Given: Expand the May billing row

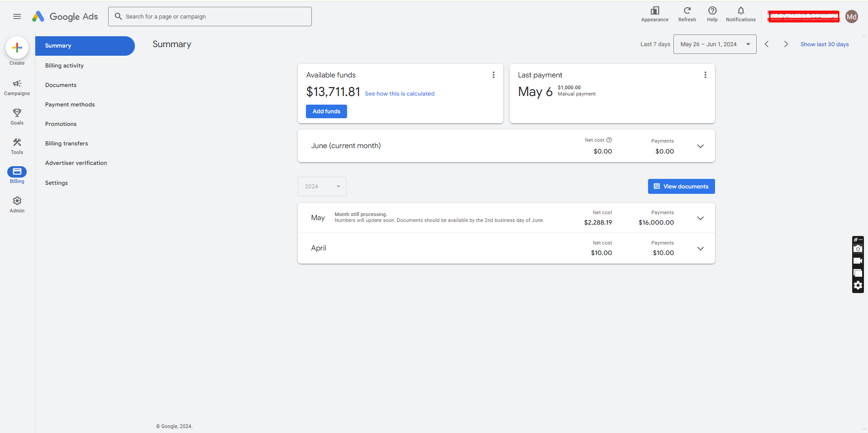Looking at the screenshot, I should click(x=700, y=218).
